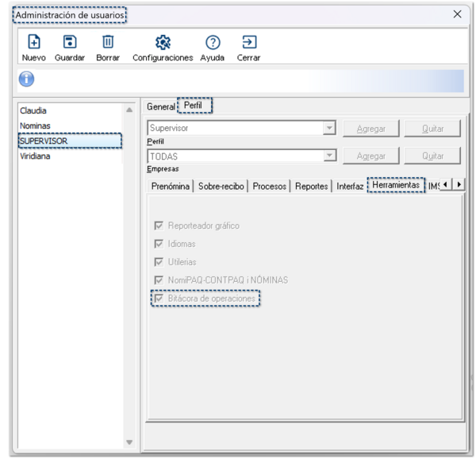The image size is (476, 459).
Task: Toggle Bitácora de operaciones checkbox
Action: 159,299
